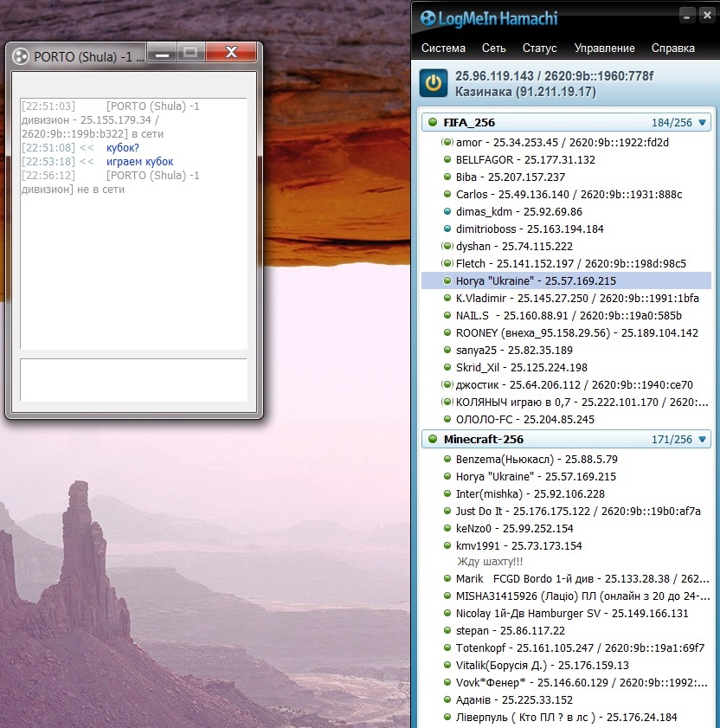Click the status dot beside stepan
The image size is (720, 728).
(447, 630)
